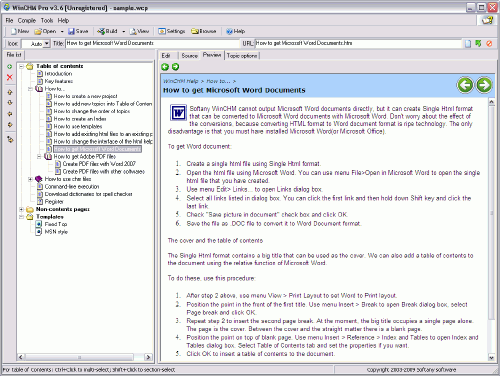Screen dimensions: 500x376
Task: Click the View toolbar button
Action: 139,31
